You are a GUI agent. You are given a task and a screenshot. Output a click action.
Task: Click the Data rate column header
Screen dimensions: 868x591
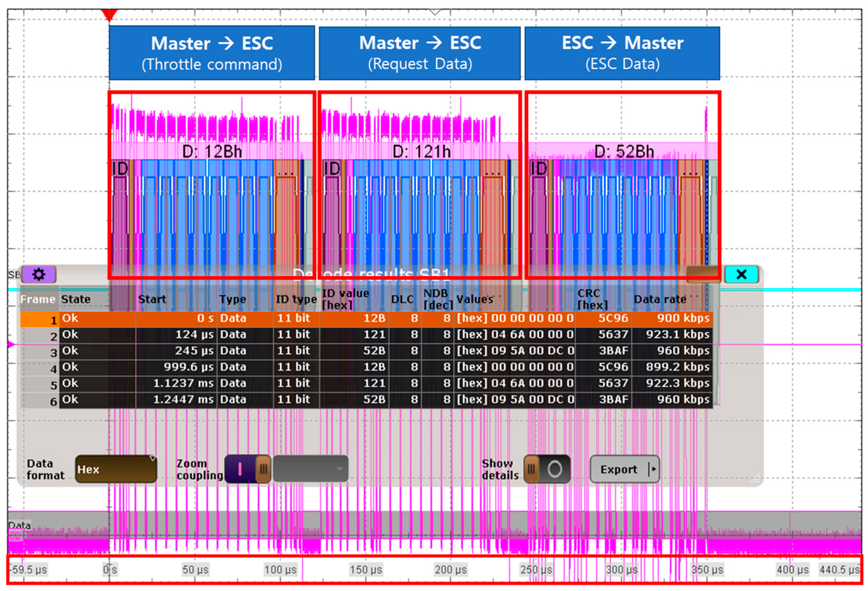[x=660, y=299]
